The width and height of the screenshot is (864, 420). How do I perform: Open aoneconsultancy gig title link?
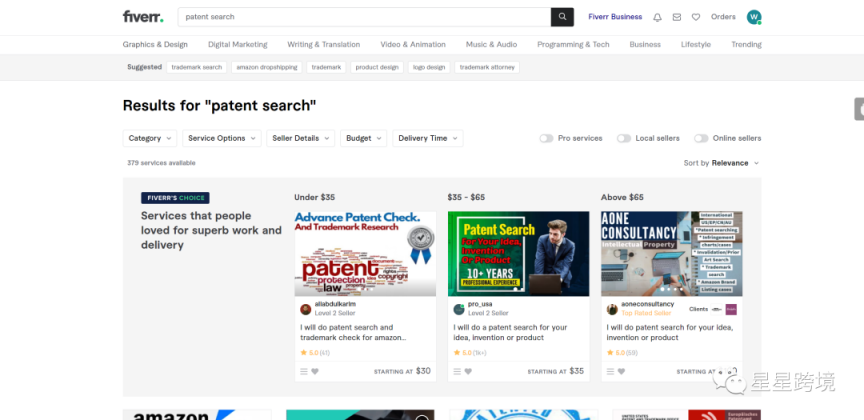(x=670, y=332)
